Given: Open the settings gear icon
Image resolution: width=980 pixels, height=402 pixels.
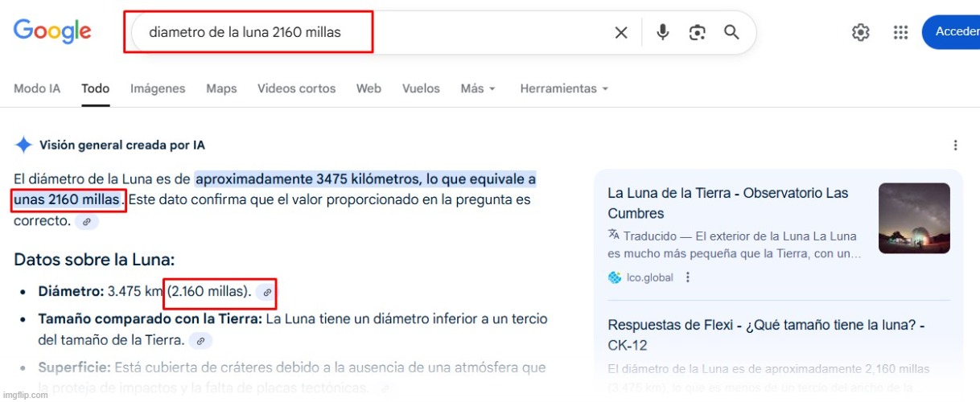Looking at the screenshot, I should click(x=861, y=32).
